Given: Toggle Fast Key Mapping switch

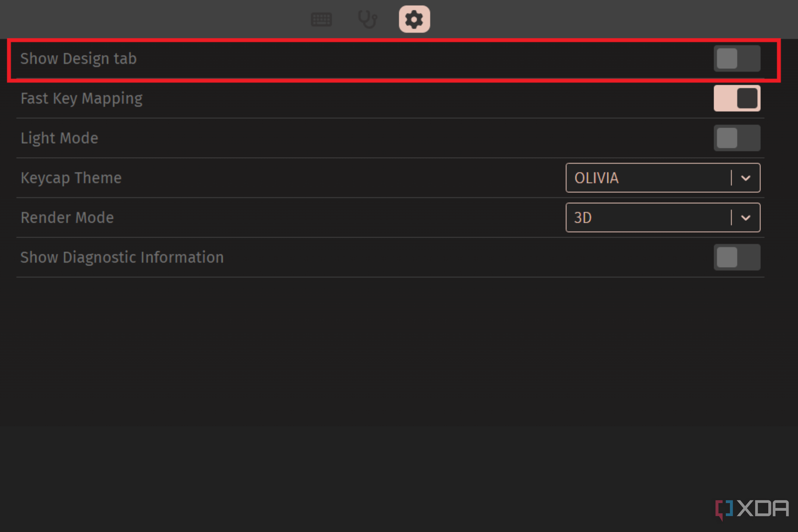Looking at the screenshot, I should (x=737, y=98).
